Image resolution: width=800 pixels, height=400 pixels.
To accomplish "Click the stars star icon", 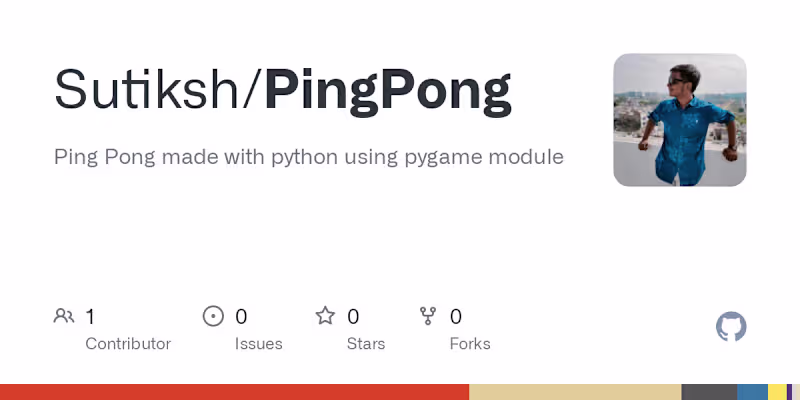I will pyautogui.click(x=325, y=317).
